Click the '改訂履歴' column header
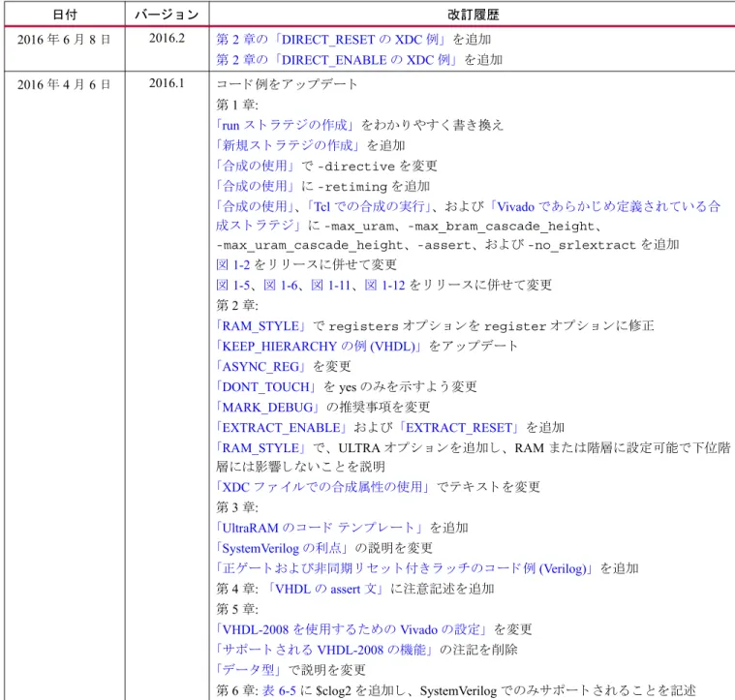Image resolution: width=735 pixels, height=700 pixels. coord(473,15)
